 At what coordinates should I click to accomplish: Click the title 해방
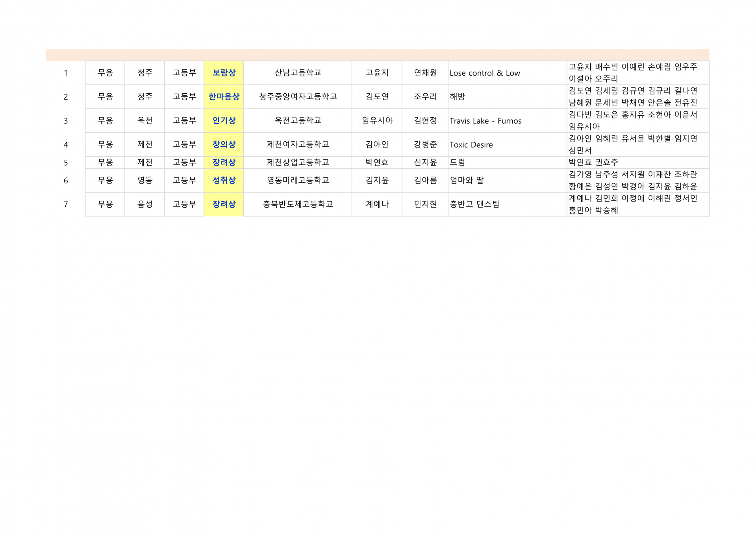pyautogui.click(x=457, y=97)
